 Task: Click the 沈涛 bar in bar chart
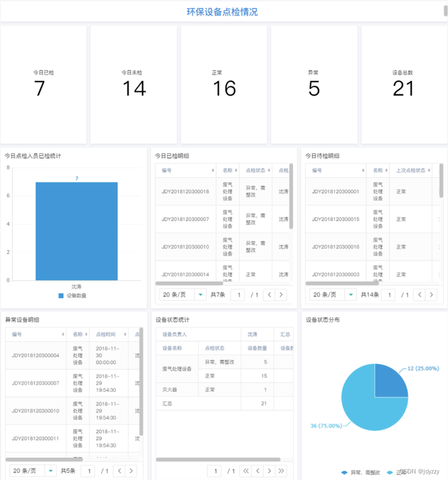point(77,231)
